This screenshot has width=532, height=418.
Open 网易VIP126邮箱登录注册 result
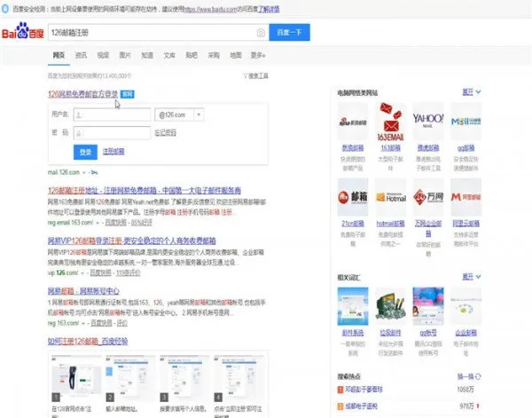tap(131, 241)
